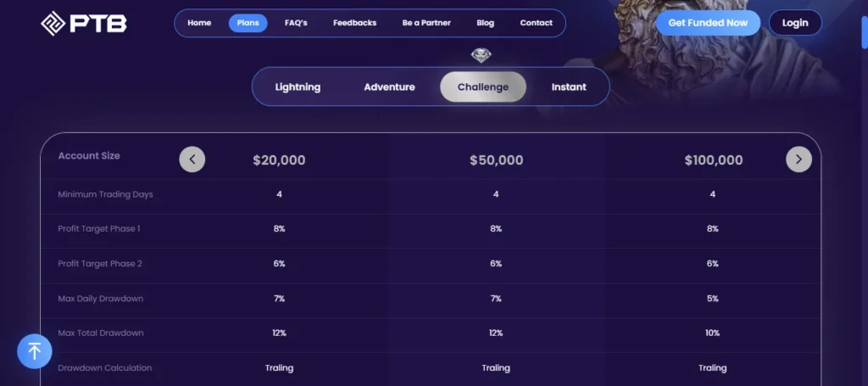This screenshot has height=386, width=868.
Task: Switch to the Lightning plan tab
Action: click(x=298, y=87)
